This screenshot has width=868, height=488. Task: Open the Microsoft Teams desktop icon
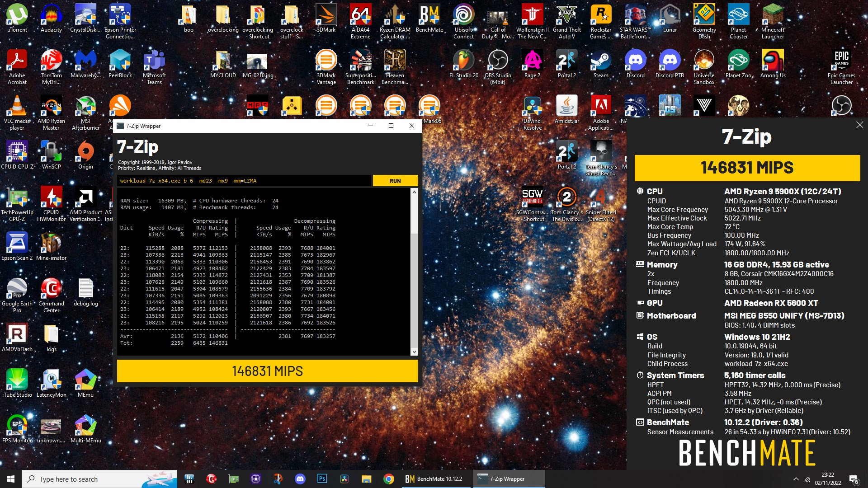[154, 67]
